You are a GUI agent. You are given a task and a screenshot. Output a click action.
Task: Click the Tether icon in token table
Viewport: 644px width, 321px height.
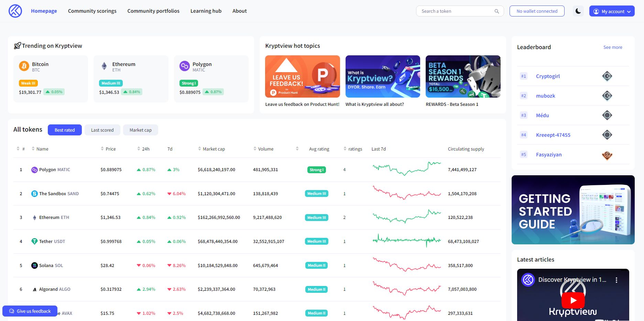click(x=34, y=242)
